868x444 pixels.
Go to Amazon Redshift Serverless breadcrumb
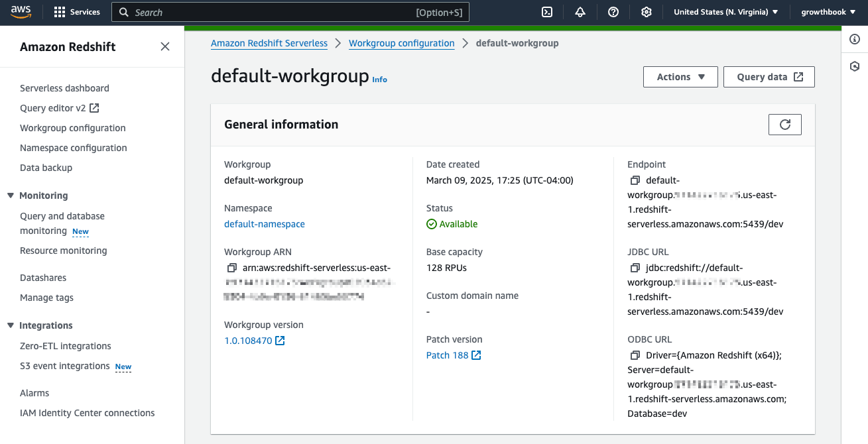coord(269,43)
